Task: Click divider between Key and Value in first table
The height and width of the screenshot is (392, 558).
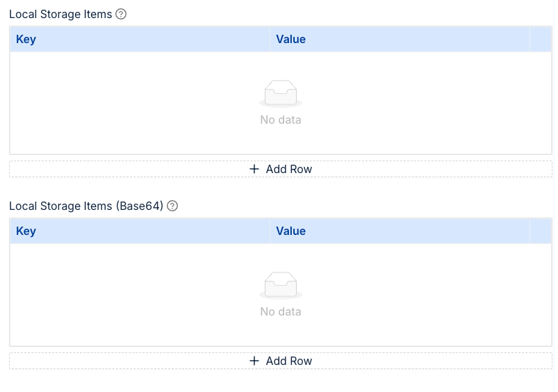Action: pos(270,40)
